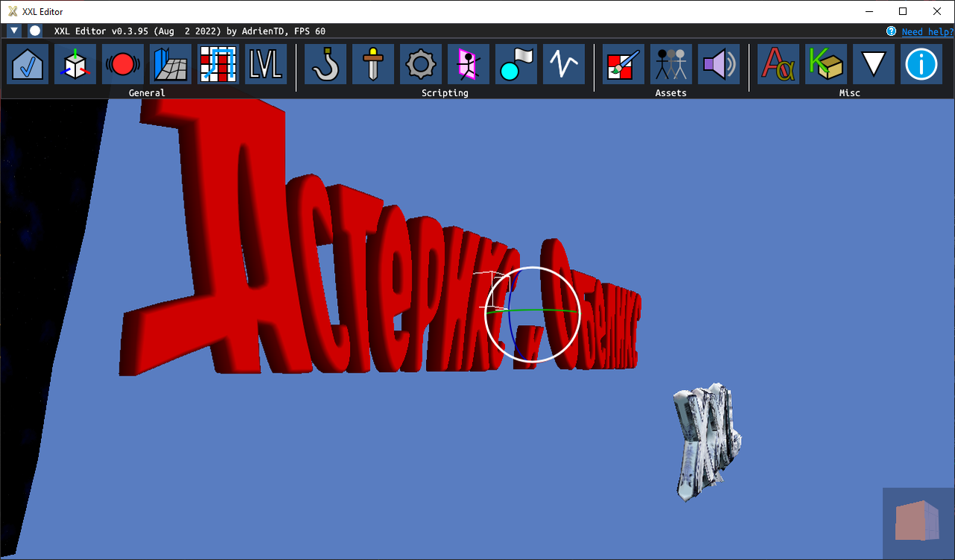The height and width of the screenshot is (560, 955).
Task: Maximize the XXL Editor window
Action: [x=903, y=11]
